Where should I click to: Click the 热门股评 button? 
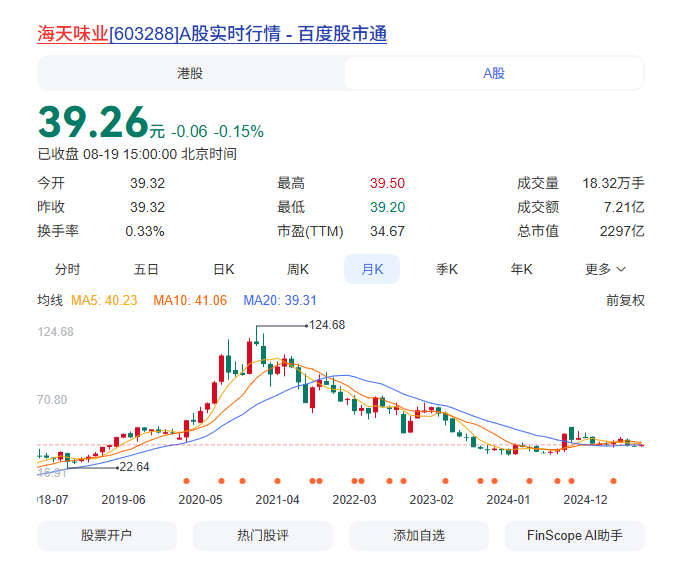point(263,535)
